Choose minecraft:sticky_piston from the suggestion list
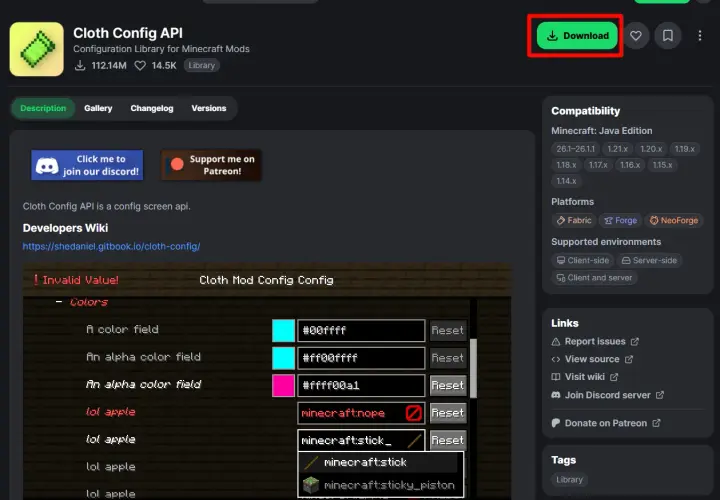This screenshot has width=720, height=500. (379, 485)
